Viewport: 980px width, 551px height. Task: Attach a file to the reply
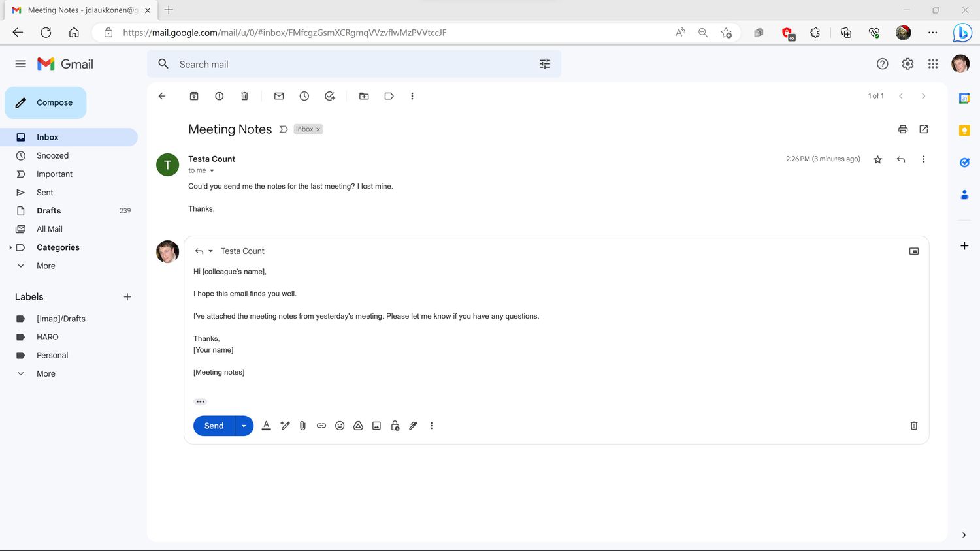click(302, 426)
